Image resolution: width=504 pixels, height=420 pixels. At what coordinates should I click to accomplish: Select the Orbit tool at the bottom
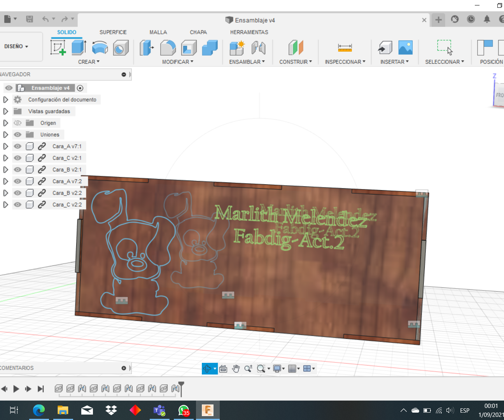click(x=208, y=368)
